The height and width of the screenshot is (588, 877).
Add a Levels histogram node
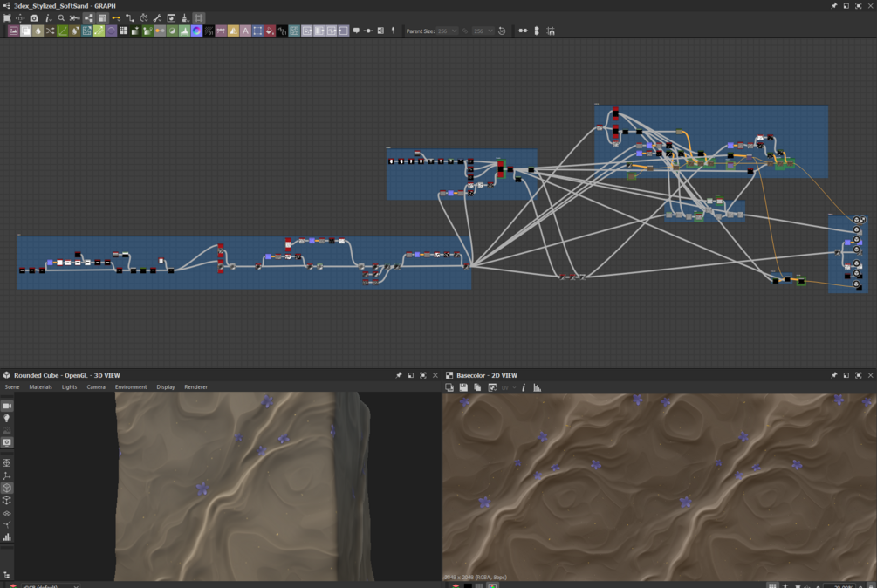[185, 31]
